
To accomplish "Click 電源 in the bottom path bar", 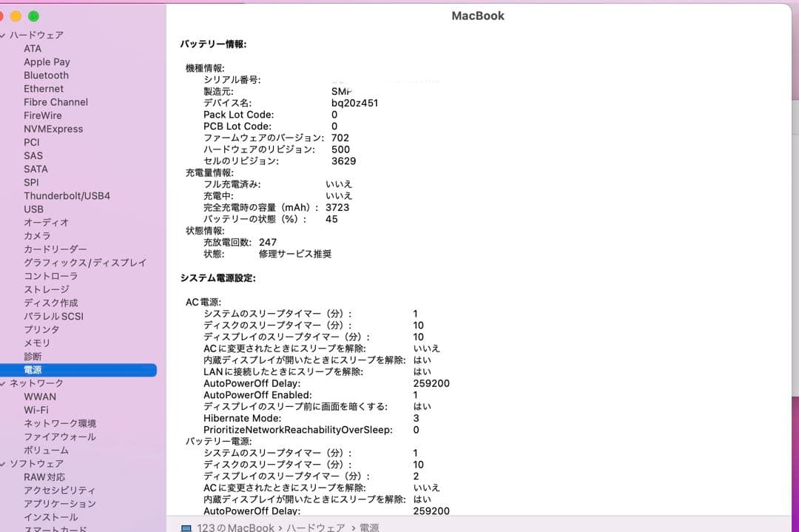I will pyautogui.click(x=369, y=528).
